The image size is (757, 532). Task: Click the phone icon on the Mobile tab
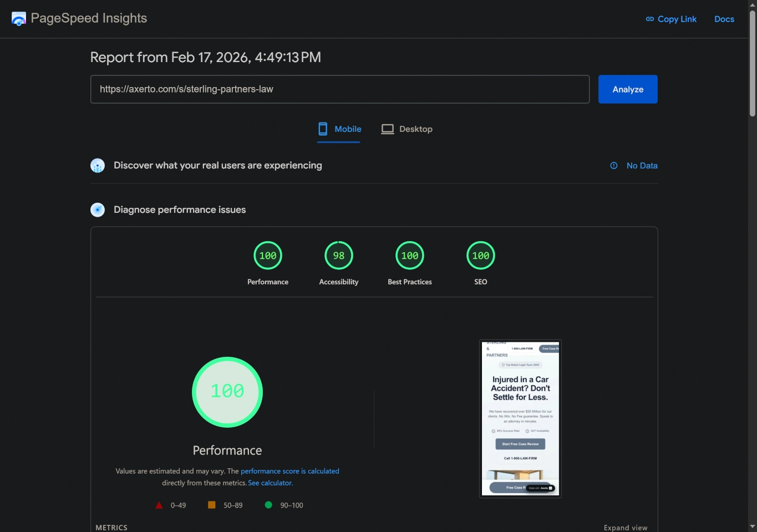click(x=322, y=129)
